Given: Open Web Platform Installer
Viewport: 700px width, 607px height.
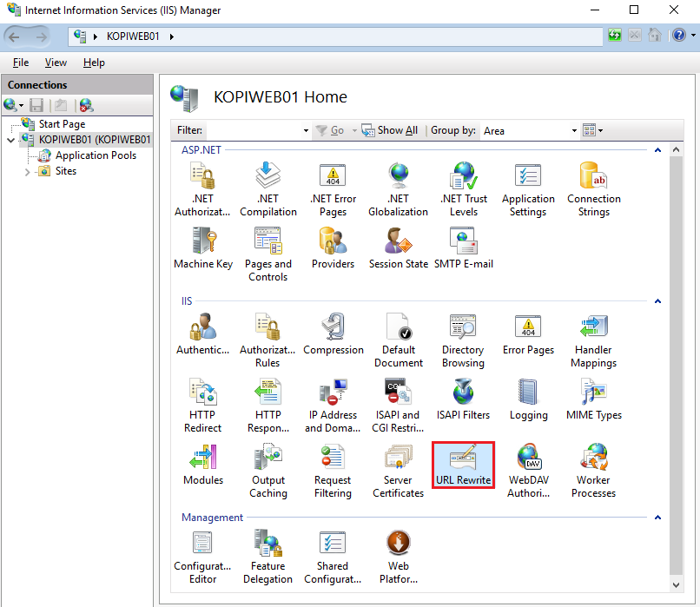Looking at the screenshot, I should (x=399, y=557).
